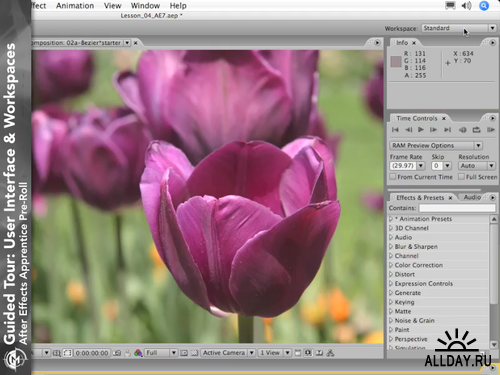500x375 pixels.
Task: Step forward one frame in Time Controls
Action: click(x=433, y=130)
